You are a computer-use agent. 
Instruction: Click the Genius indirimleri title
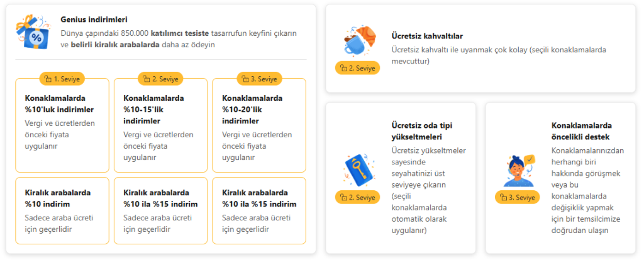[94, 20]
